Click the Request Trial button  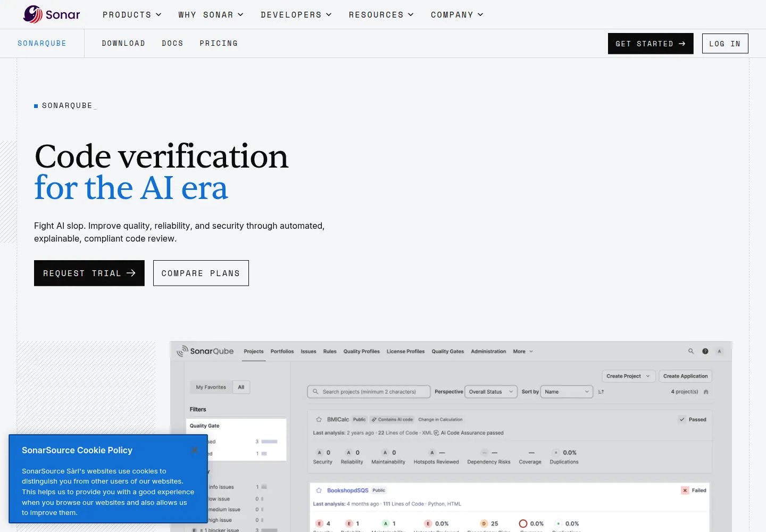[89, 273]
